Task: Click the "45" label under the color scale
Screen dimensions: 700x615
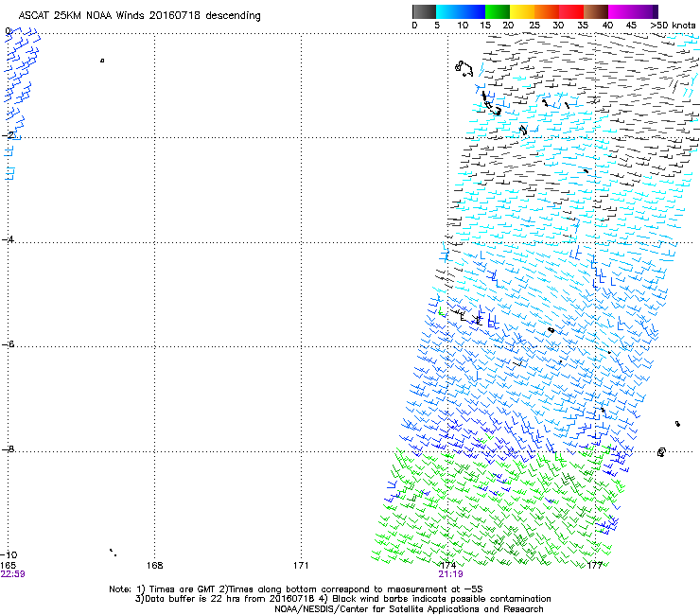Action: 631,26
